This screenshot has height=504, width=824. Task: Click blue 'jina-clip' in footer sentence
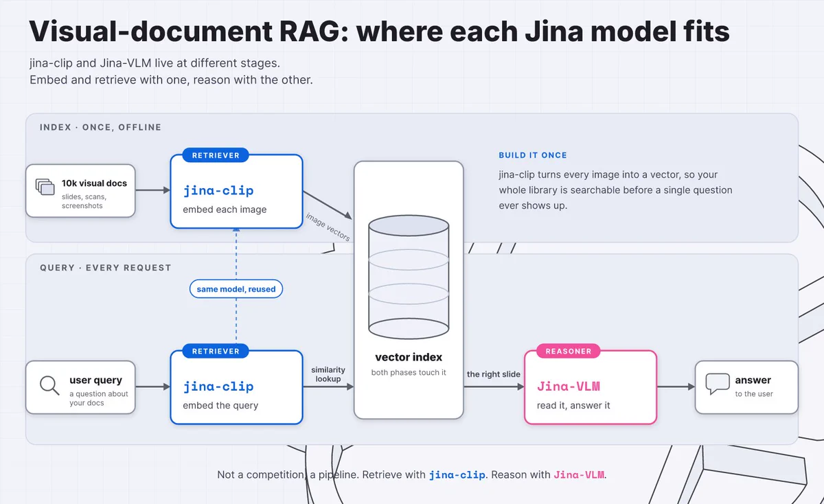[x=457, y=474]
